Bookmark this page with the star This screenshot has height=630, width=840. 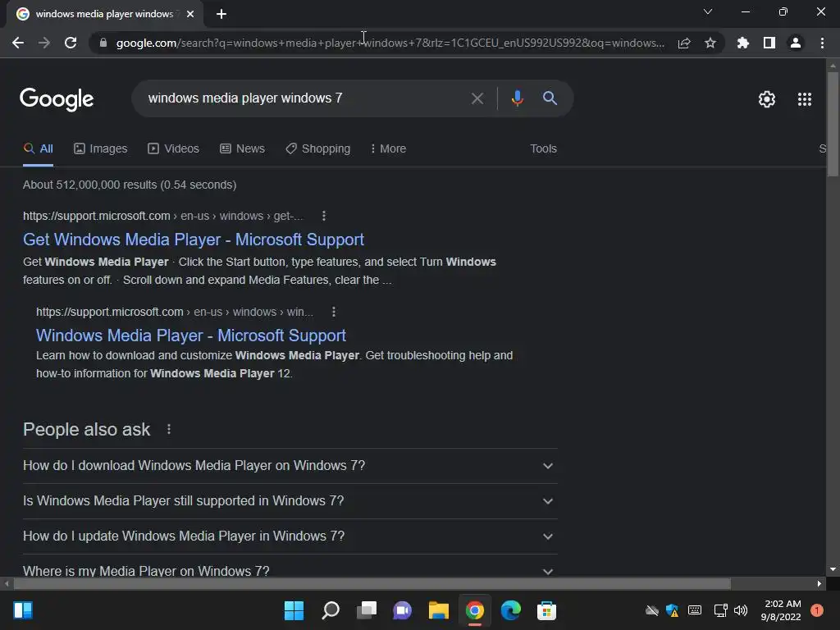(x=710, y=43)
